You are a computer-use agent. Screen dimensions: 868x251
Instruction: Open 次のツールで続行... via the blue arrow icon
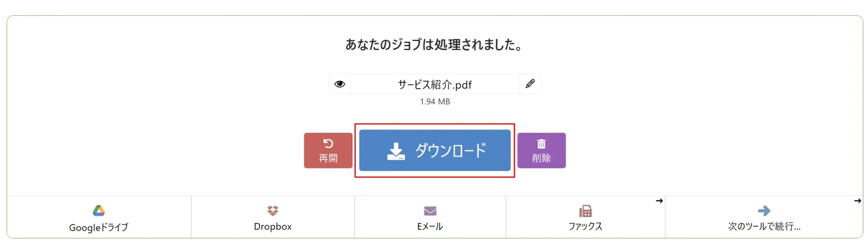coord(764,211)
